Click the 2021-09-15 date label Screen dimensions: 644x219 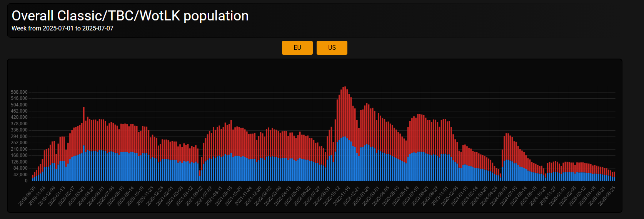coord(224,196)
